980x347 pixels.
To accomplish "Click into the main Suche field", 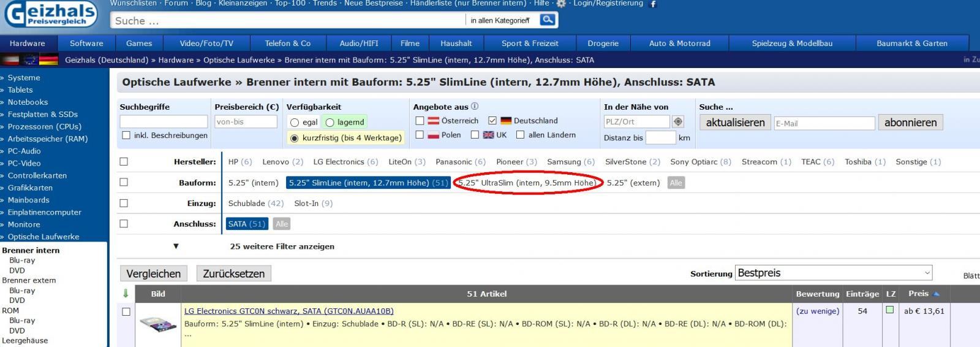I will pos(288,20).
